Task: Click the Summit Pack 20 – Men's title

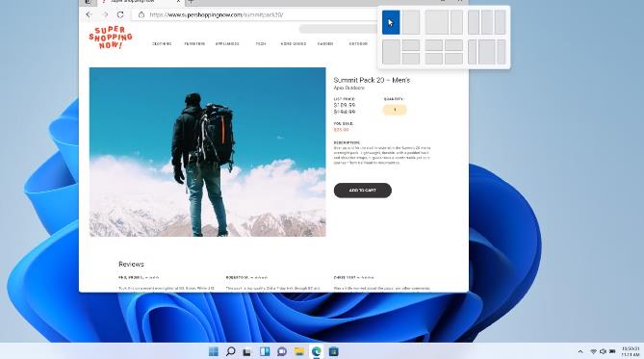Action: pos(372,80)
